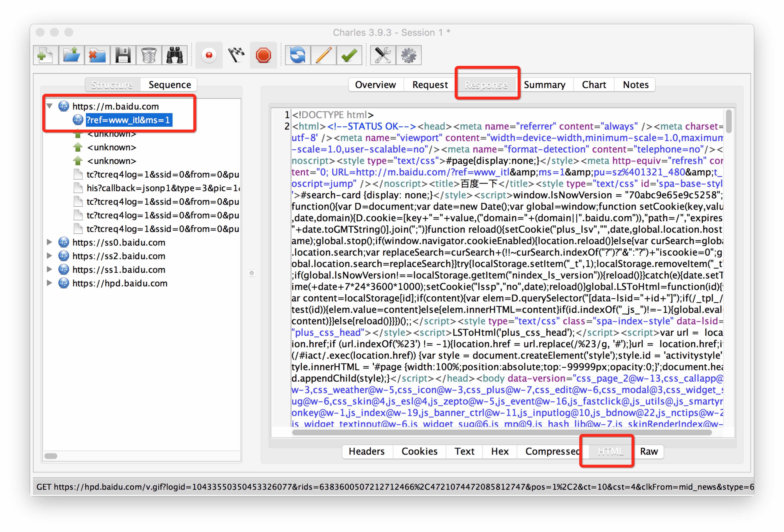Show response Text view
This screenshot has height=532, width=784.
click(464, 451)
